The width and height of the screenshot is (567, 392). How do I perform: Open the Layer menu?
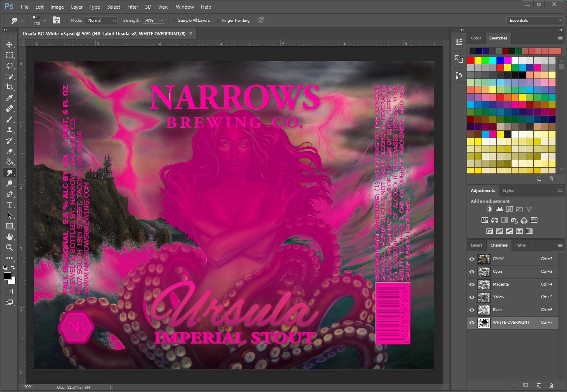click(x=77, y=7)
